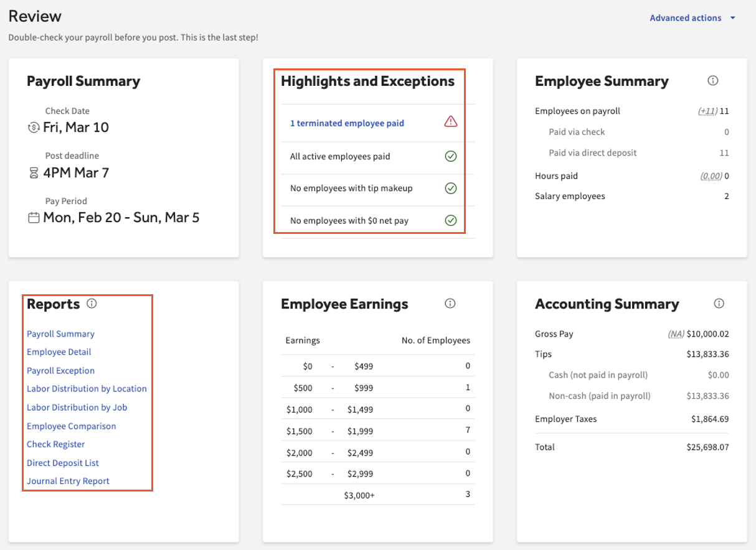This screenshot has width=756, height=550.
Task: Open the Payroll Summary report
Action: 60,333
